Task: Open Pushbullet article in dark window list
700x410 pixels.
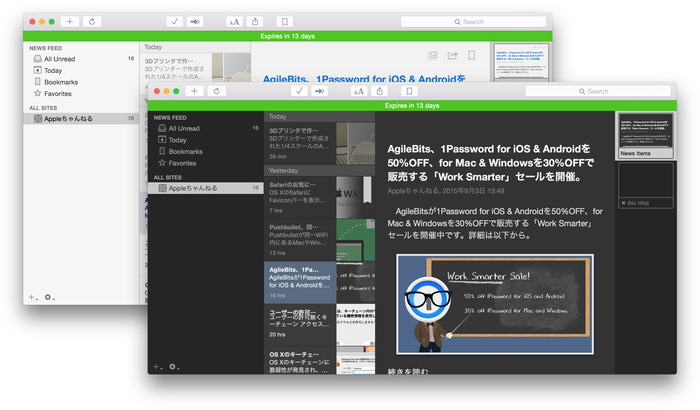Action: (x=319, y=240)
